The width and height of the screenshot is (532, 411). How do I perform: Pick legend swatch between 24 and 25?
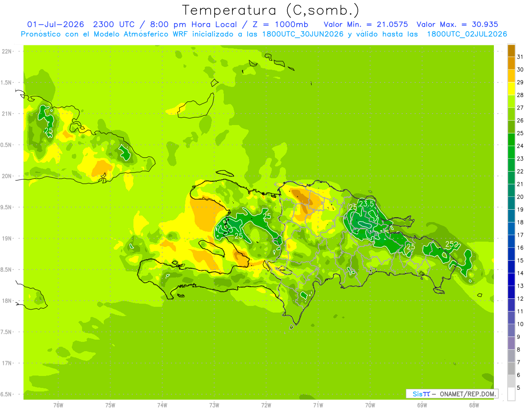511,139
